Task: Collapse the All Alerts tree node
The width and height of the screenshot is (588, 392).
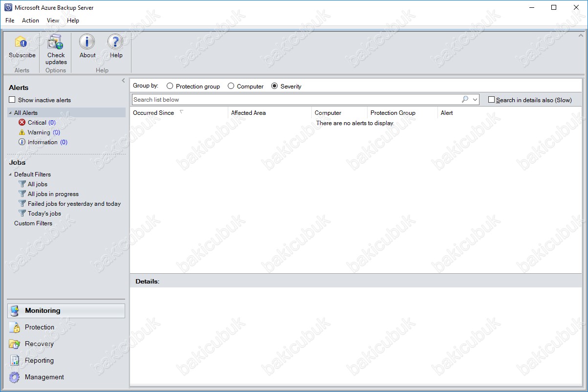Action: click(x=10, y=113)
